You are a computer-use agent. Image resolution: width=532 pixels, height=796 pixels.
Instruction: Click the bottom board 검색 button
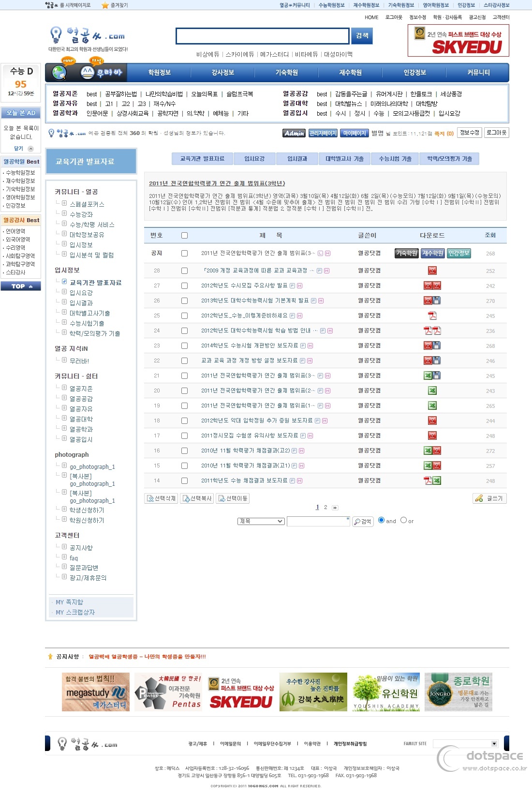pos(363,522)
